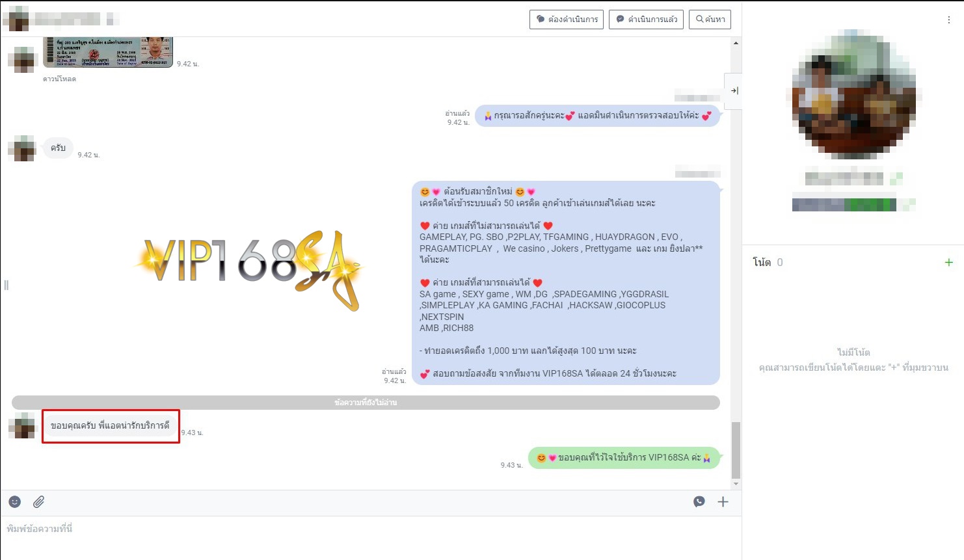
Task: Click the customer avatar in chat header
Action: (x=18, y=19)
